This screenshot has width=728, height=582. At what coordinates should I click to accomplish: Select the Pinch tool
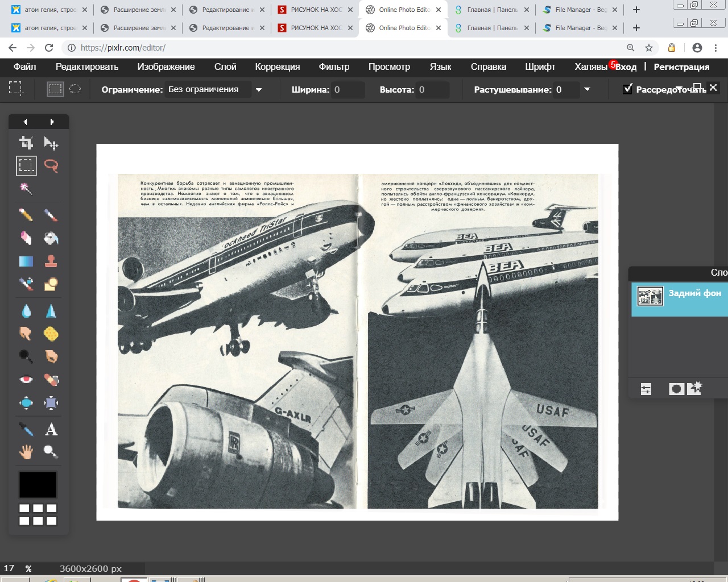[51, 402]
